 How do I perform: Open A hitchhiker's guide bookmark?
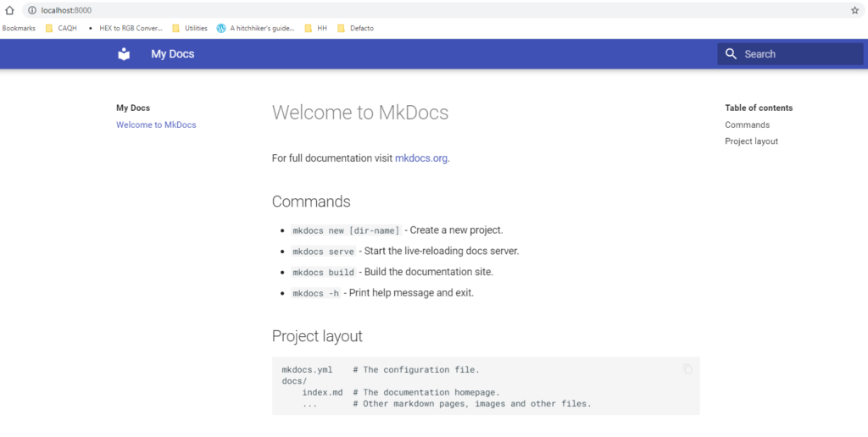click(x=256, y=28)
